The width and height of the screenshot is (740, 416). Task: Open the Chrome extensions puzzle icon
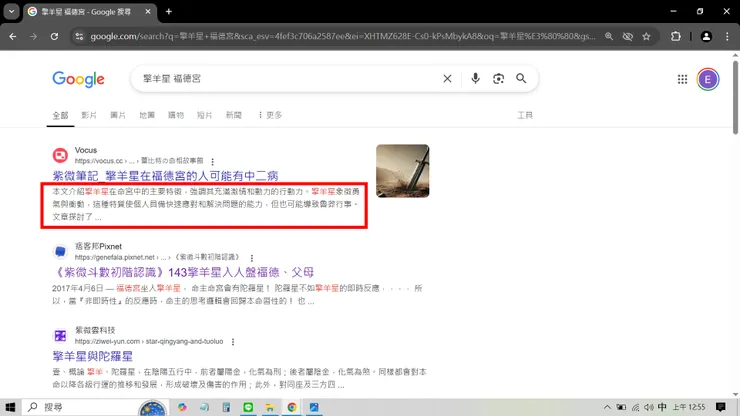tap(676, 36)
